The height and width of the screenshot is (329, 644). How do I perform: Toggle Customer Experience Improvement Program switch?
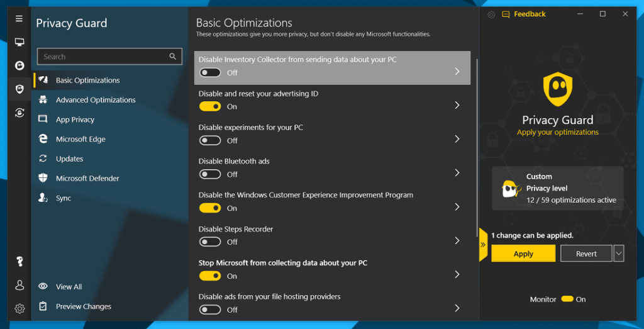pos(210,208)
